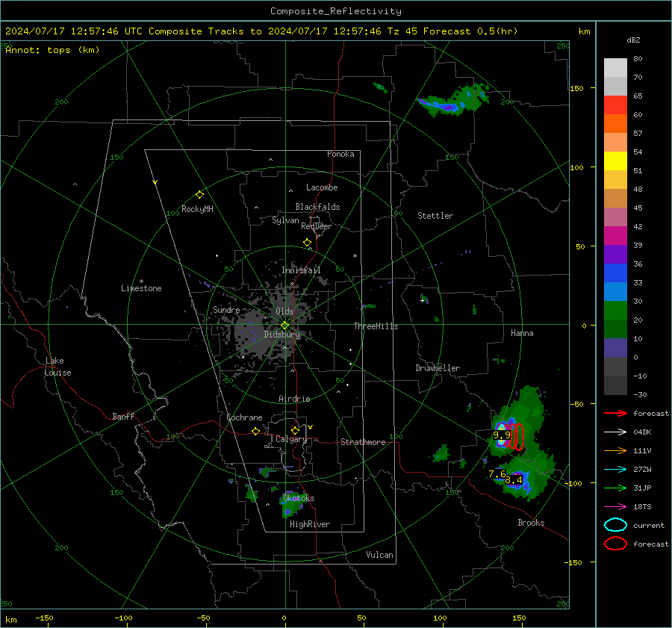Click the Brooks city label
Screen dimensions: 672x628
[x=531, y=523]
